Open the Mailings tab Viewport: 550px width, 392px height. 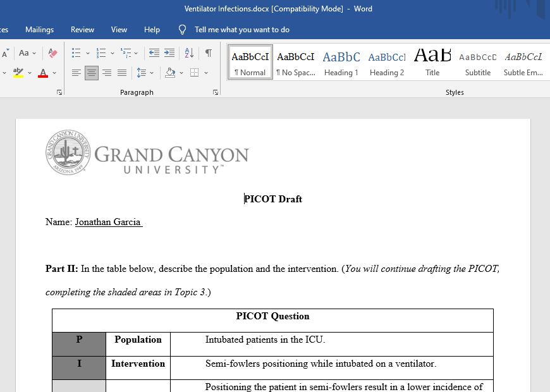pos(40,30)
